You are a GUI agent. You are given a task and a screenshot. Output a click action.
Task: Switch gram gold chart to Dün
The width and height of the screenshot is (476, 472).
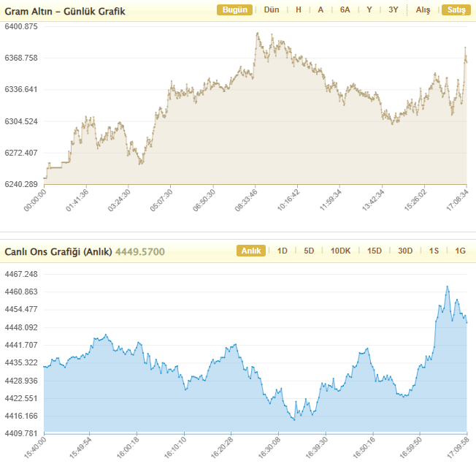tap(272, 10)
